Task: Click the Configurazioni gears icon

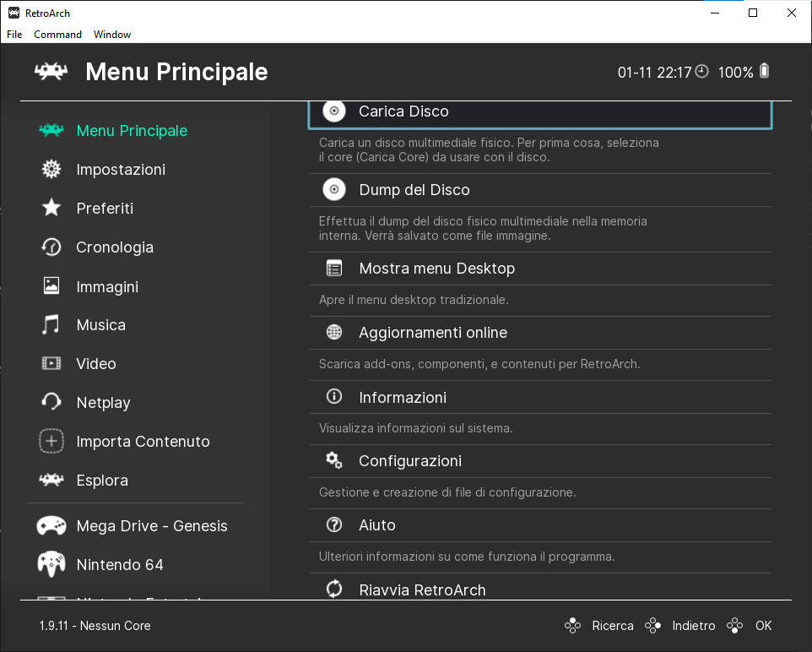Action: [x=334, y=460]
